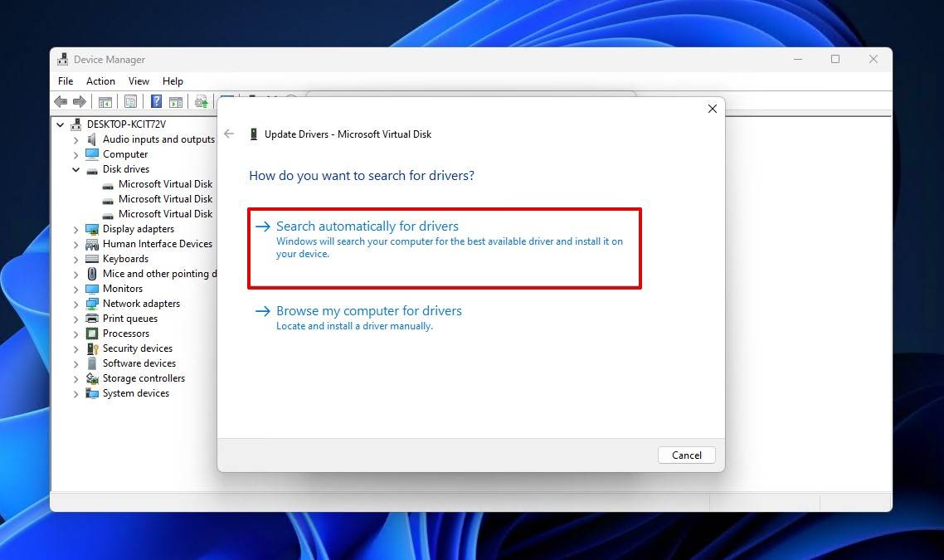
Task: Select the first Microsoft Virtual Disk entry
Action: coord(165,184)
